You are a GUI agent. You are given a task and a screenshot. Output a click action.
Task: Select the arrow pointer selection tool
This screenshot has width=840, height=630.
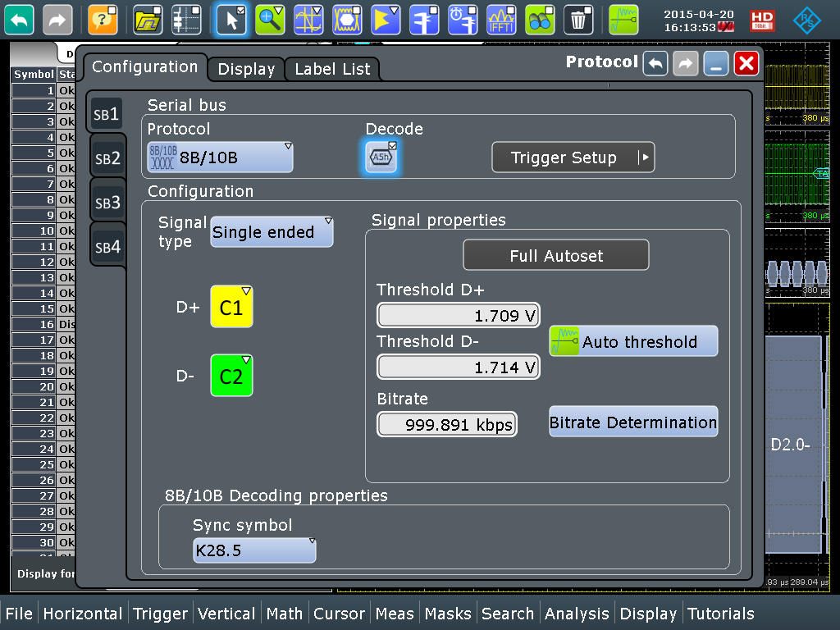[x=231, y=20]
